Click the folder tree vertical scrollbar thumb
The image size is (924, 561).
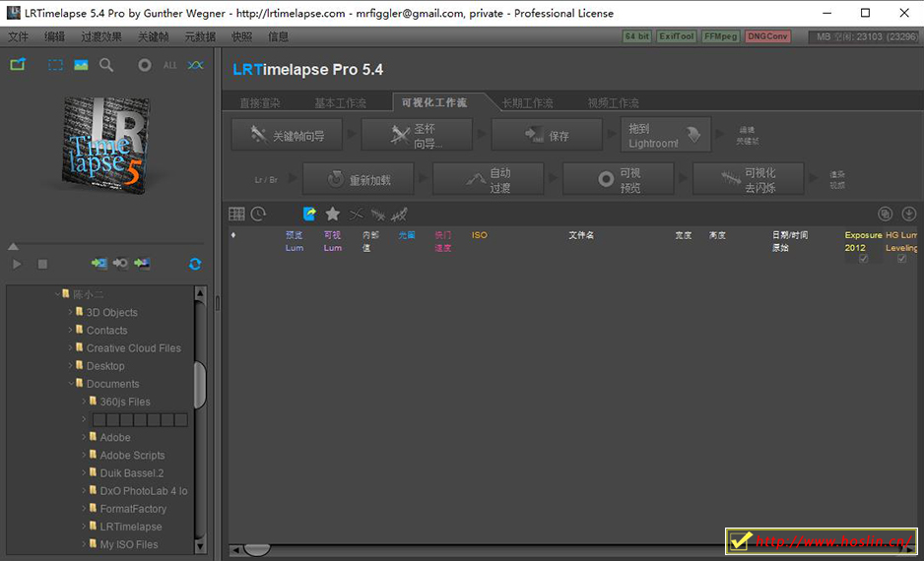pyautogui.click(x=200, y=385)
